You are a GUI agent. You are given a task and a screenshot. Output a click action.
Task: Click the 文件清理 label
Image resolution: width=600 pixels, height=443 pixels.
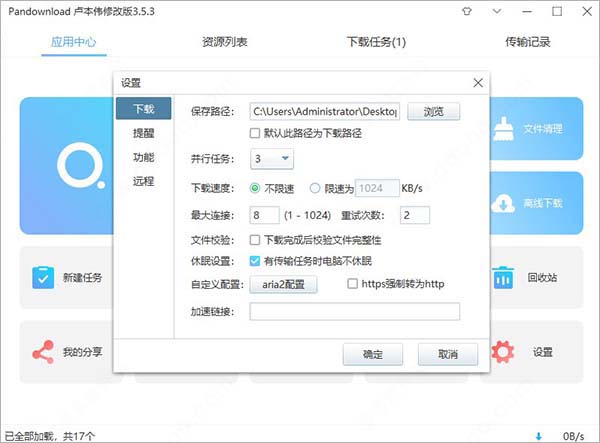[x=543, y=129]
